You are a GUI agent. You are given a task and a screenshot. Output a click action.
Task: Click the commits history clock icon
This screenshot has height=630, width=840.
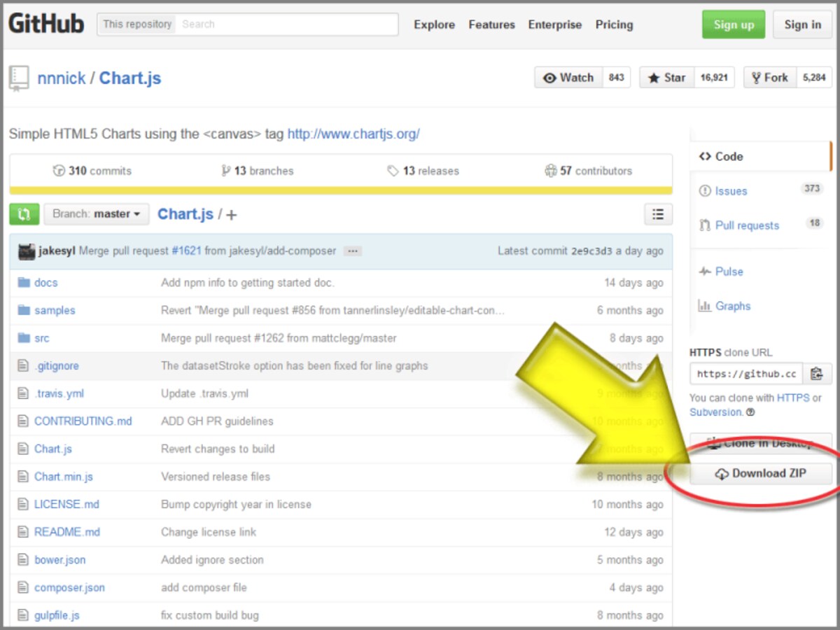tap(59, 171)
